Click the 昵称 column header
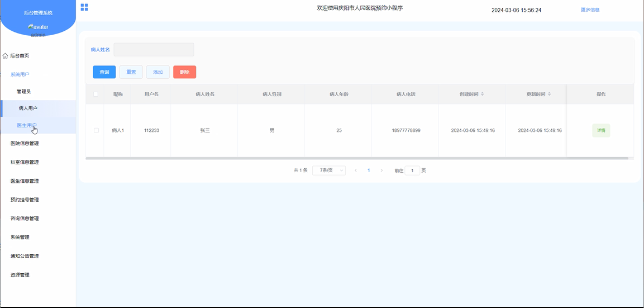Viewport: 644px width, 308px height. pyautogui.click(x=118, y=94)
